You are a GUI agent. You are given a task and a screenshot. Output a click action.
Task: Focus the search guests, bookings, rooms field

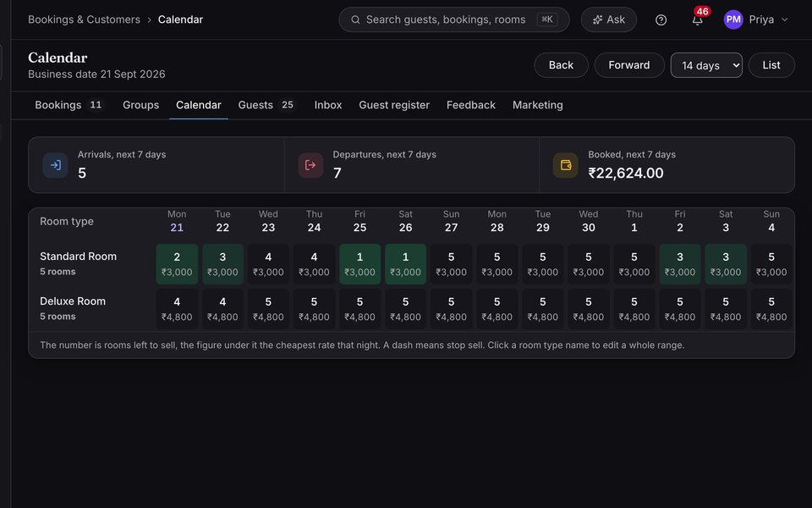pyautogui.click(x=454, y=19)
